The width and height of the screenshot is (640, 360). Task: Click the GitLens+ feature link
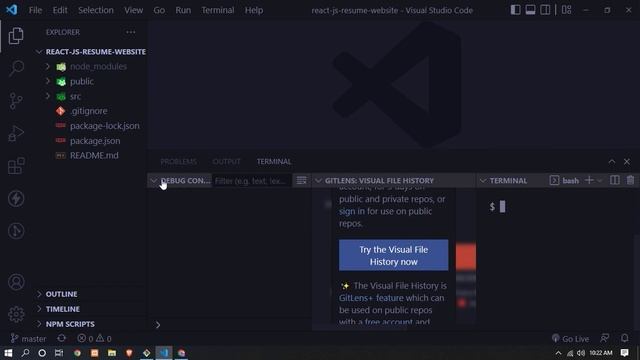pyautogui.click(x=371, y=298)
